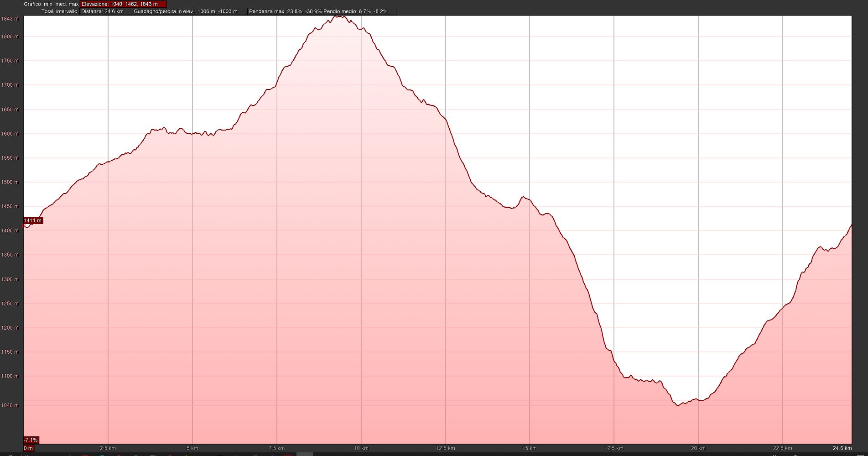The image size is (868, 456).
Task: Click the 1843 m label on the vertical axis
Action: pos(10,19)
